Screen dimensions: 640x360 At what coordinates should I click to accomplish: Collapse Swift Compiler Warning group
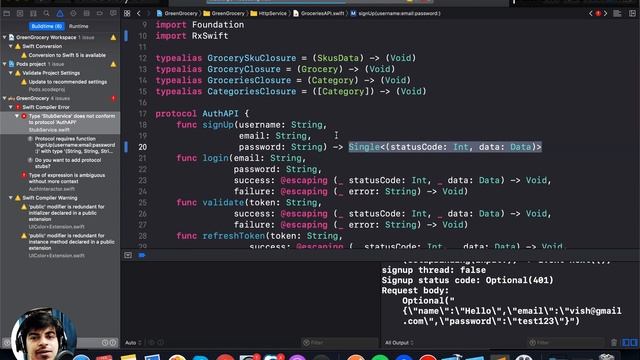pyautogui.click(x=11, y=198)
